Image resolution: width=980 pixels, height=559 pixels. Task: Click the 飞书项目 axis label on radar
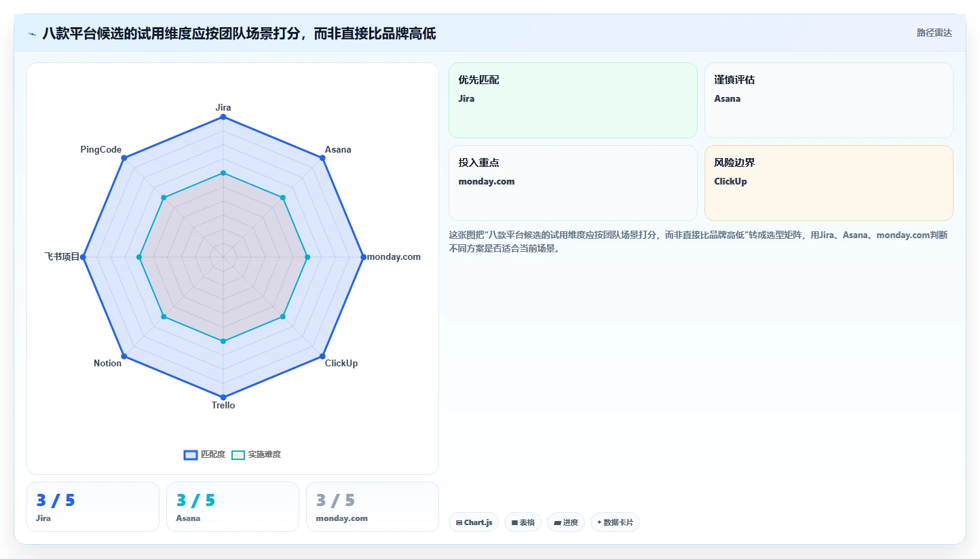(x=62, y=256)
